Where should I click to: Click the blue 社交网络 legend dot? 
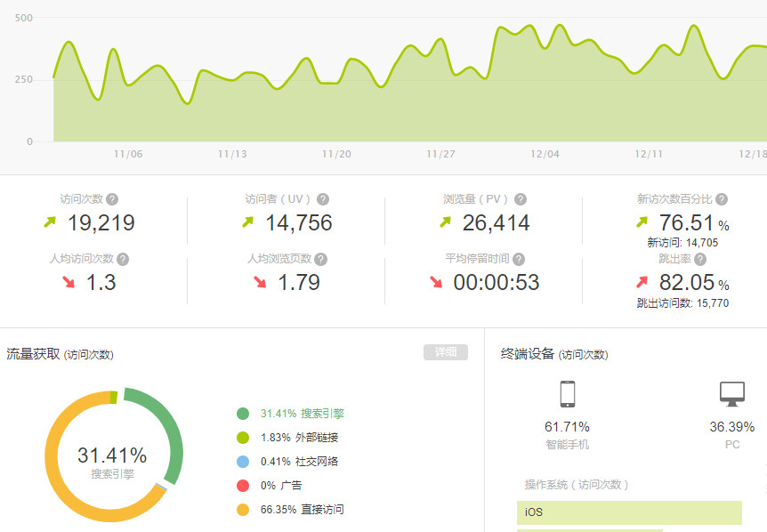[x=243, y=462]
